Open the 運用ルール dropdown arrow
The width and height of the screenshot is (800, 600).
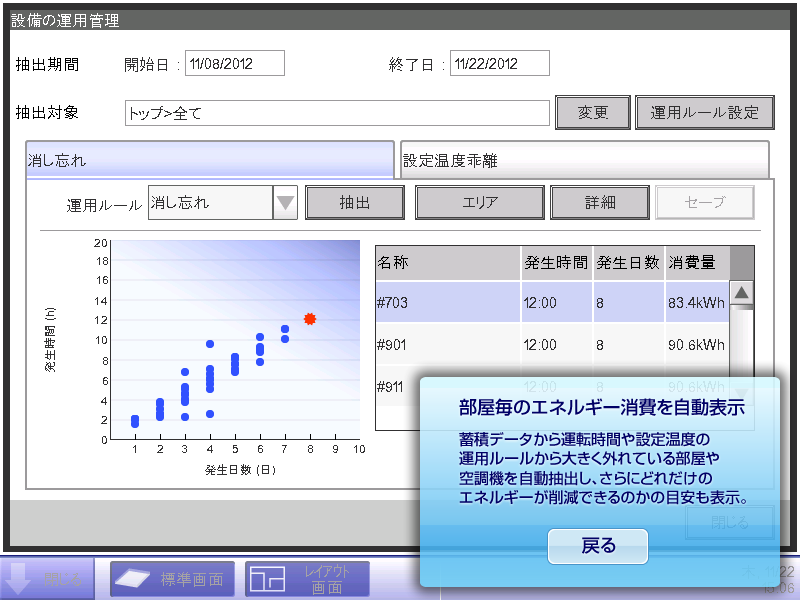point(286,203)
